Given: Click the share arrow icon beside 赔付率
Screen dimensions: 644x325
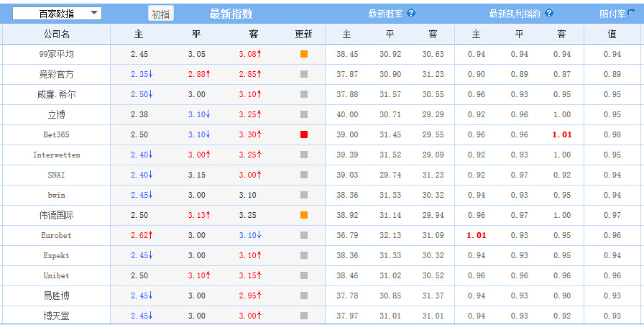Looking at the screenshot, I should click(x=631, y=13).
